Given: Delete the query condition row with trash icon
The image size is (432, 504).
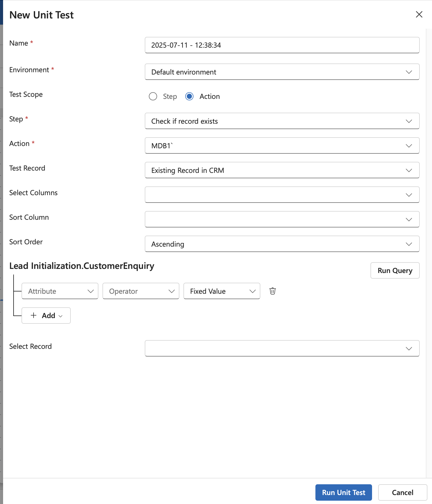Looking at the screenshot, I should [x=272, y=291].
